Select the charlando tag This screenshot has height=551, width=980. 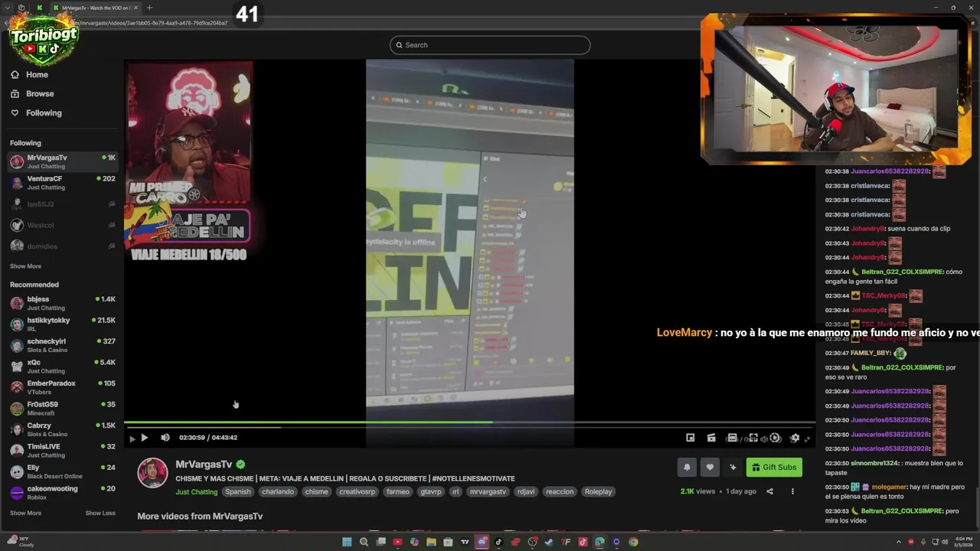(278, 492)
